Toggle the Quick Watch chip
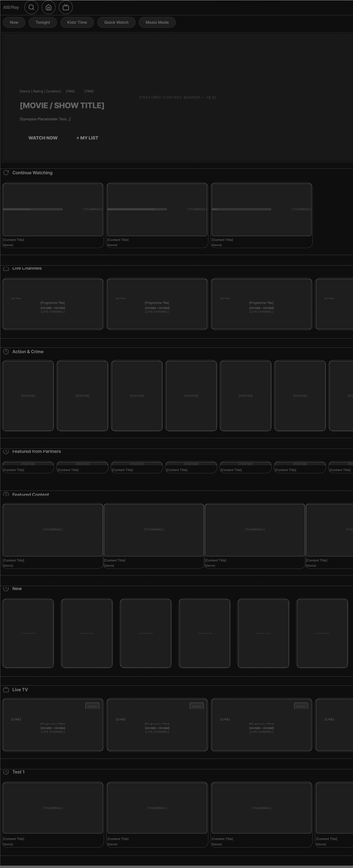This screenshot has height=868, width=353. pyautogui.click(x=116, y=22)
